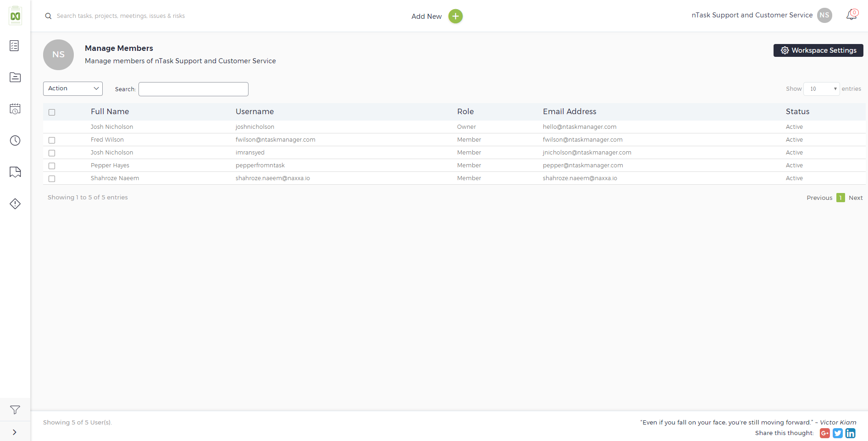Click username joshnicholson

255,127
